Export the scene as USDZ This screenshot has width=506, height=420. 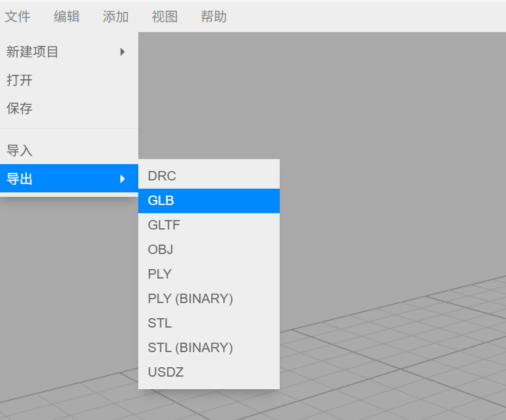(166, 372)
